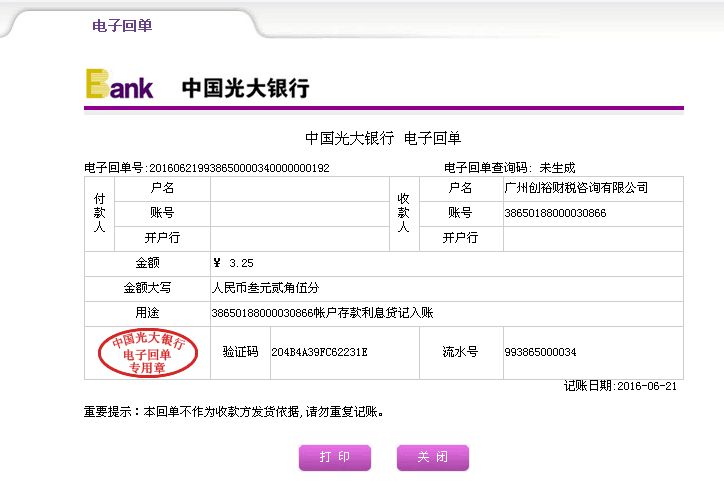Click the empty payee 开户行 value cell
724x491 pixels.
click(593, 238)
